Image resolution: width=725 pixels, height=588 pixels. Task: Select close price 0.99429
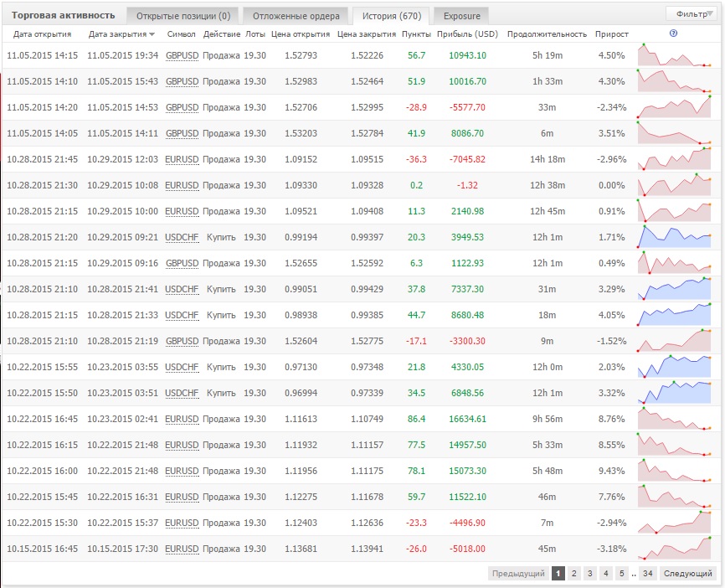coord(367,289)
